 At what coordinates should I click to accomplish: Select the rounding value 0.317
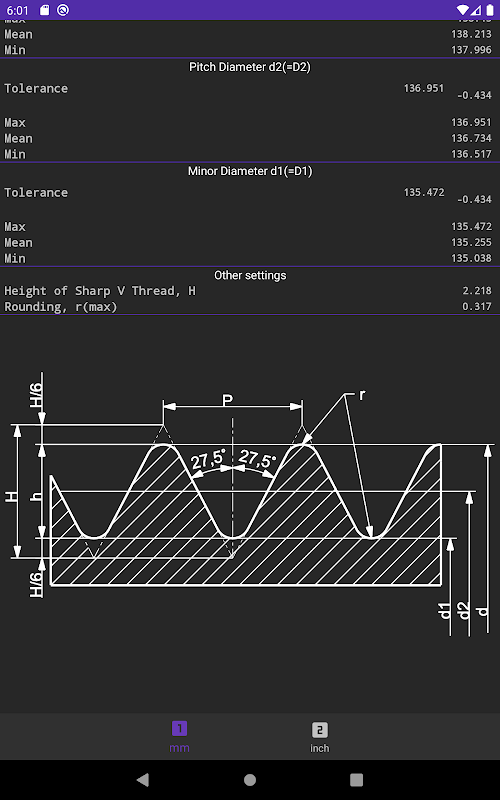click(x=477, y=307)
